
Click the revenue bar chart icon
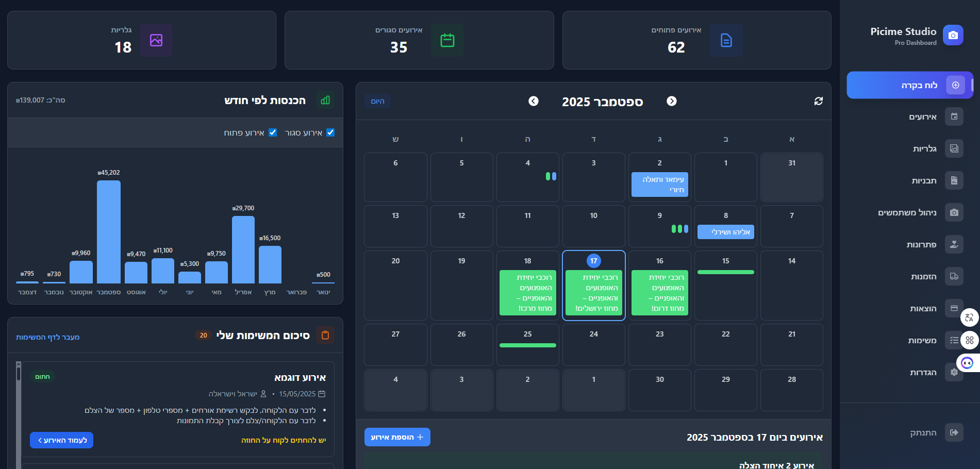[x=325, y=100]
